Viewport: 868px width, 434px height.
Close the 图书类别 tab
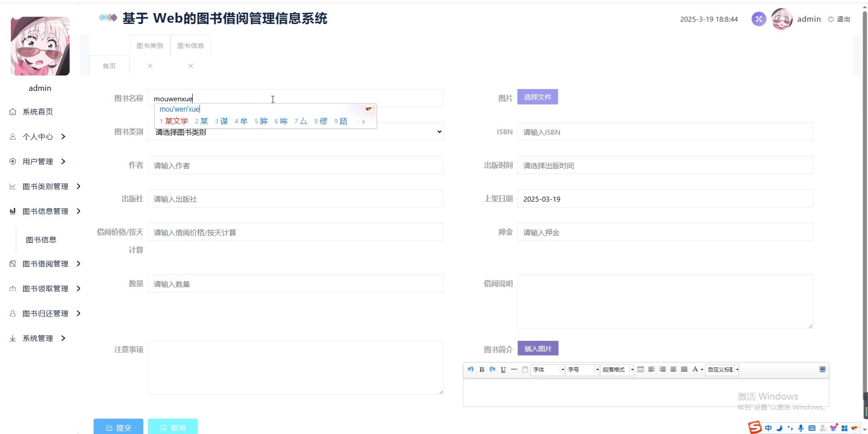(150, 66)
